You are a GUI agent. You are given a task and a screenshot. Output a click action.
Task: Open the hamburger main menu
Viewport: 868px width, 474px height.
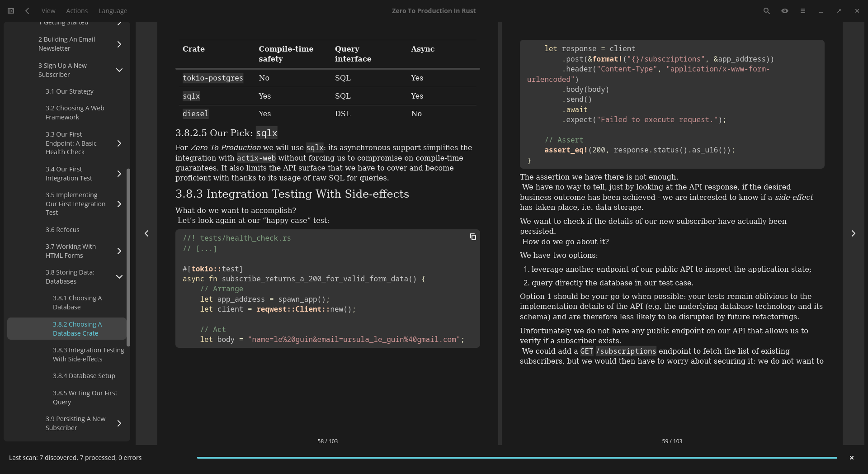pyautogui.click(x=802, y=11)
